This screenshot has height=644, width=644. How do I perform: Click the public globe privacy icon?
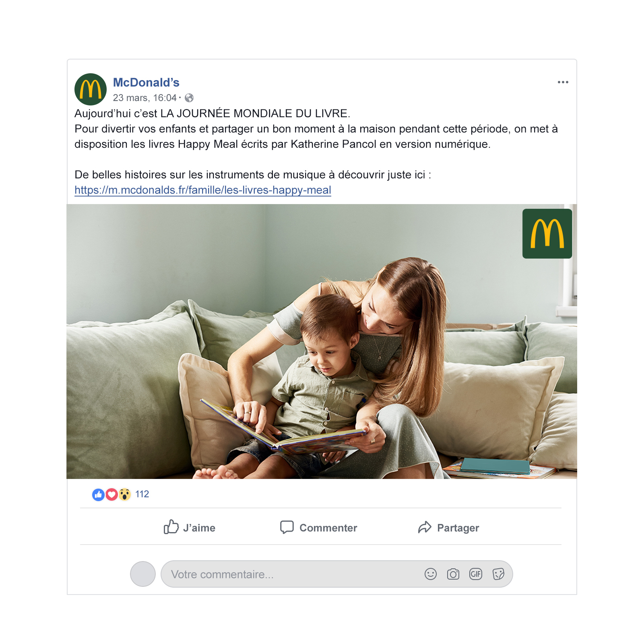[x=189, y=98]
